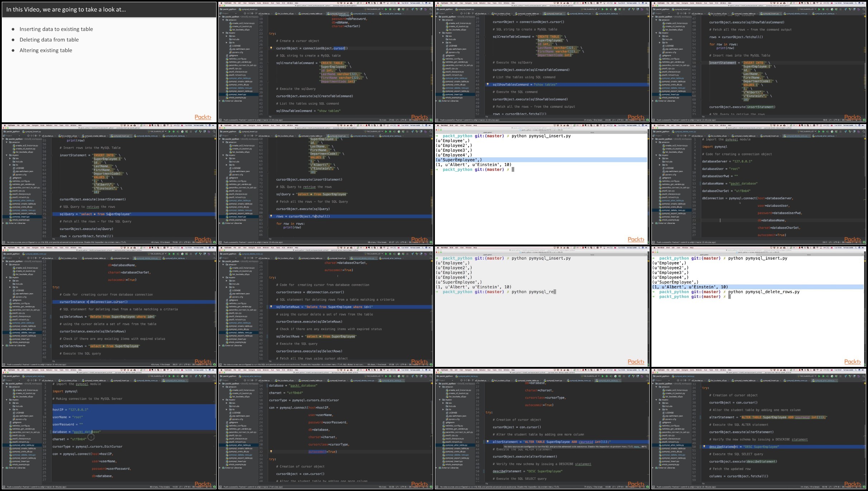
Task: Click the 'python pymysql_re' command being typed
Action: [x=533, y=292]
